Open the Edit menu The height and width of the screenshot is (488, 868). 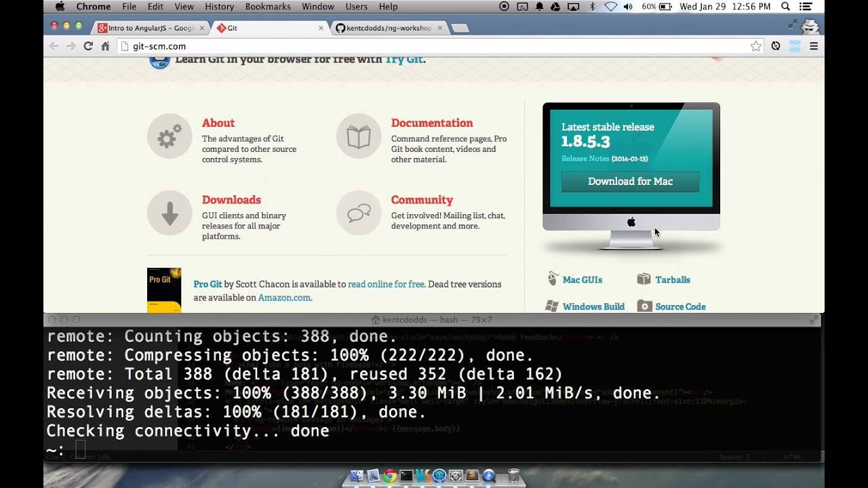click(155, 7)
